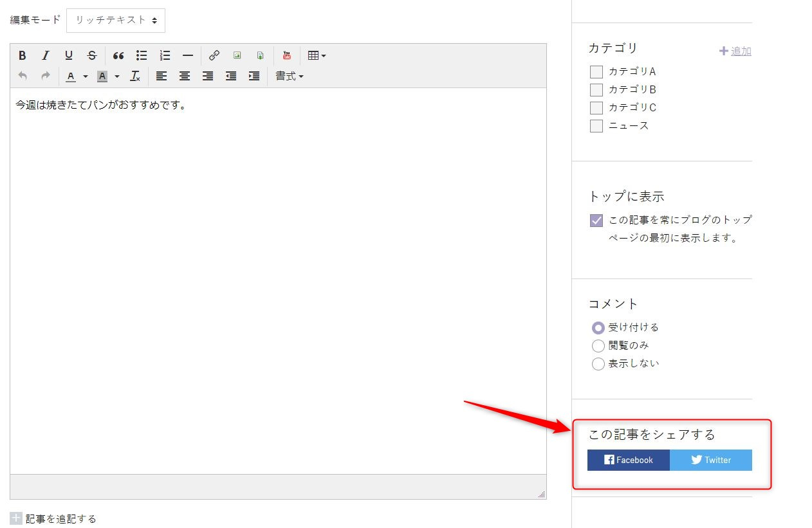The width and height of the screenshot is (812, 528).
Task: Insert an image
Action: pos(237,55)
